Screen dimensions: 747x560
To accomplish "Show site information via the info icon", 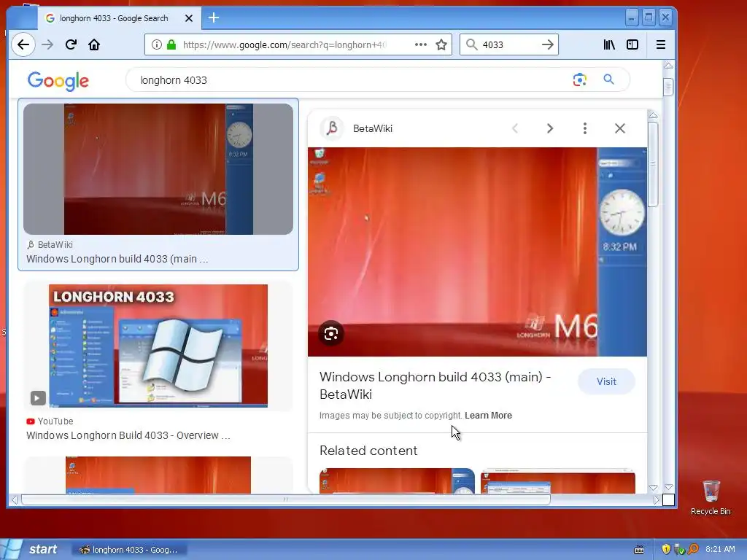I will 156,44.
